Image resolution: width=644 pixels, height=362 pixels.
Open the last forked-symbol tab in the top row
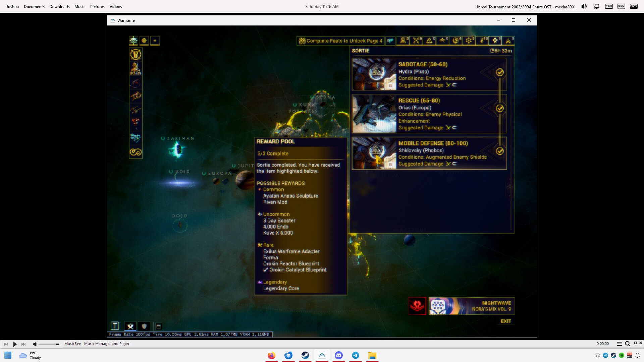coord(508,41)
